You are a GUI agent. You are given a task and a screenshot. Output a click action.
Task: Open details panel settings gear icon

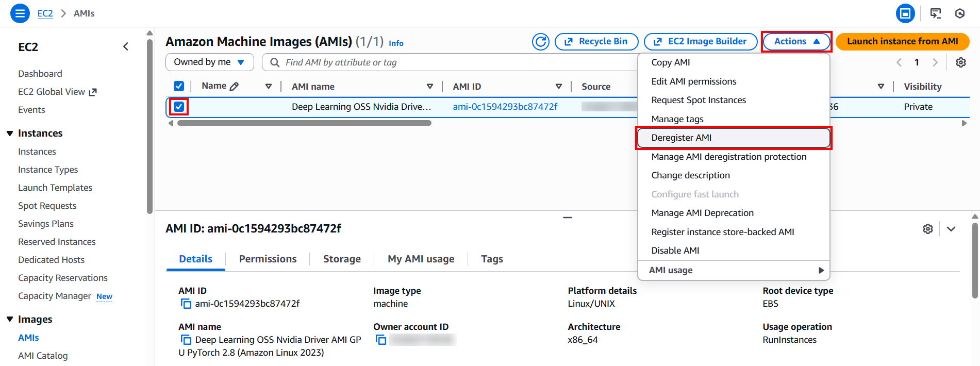point(927,229)
